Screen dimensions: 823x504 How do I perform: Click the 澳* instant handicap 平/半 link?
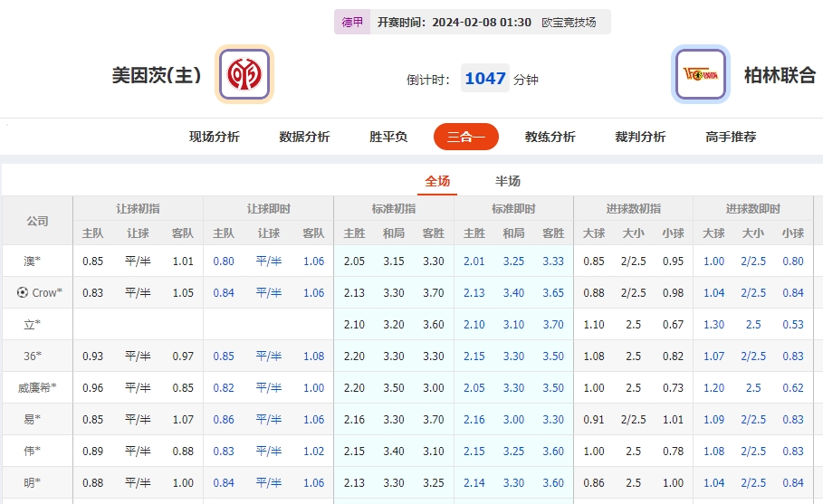point(269,261)
